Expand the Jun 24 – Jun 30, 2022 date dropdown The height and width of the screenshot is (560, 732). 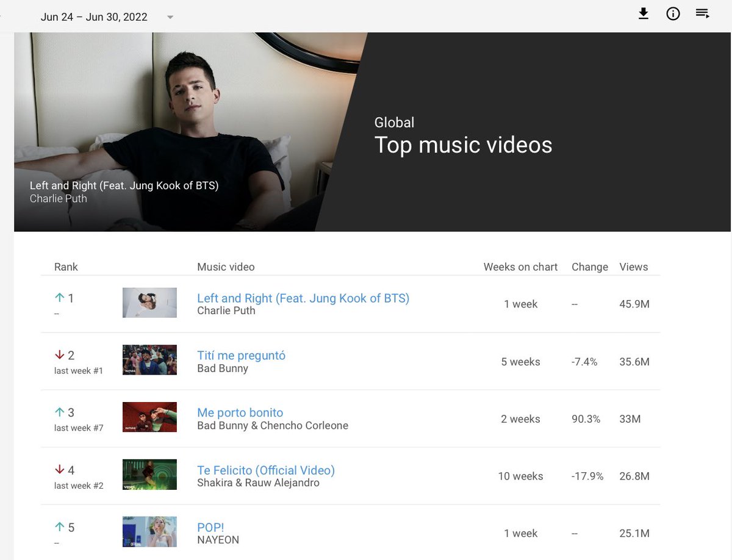pyautogui.click(x=170, y=17)
